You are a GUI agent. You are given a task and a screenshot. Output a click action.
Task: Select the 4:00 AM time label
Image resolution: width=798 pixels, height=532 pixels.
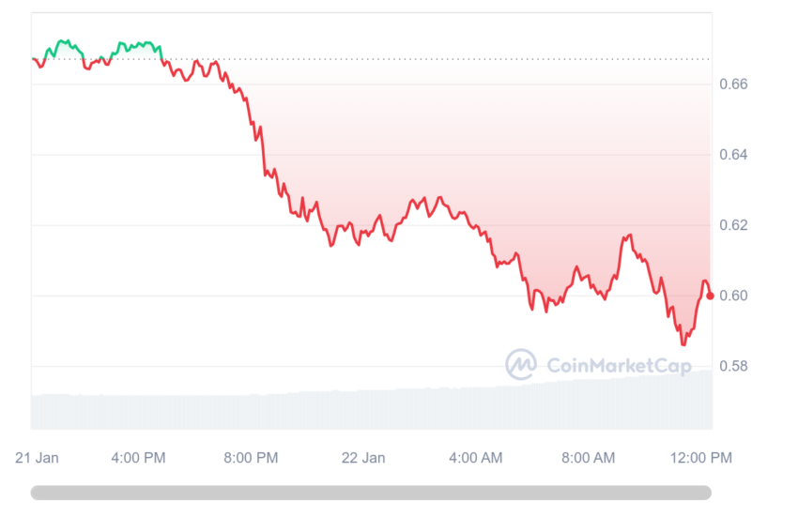click(x=476, y=458)
